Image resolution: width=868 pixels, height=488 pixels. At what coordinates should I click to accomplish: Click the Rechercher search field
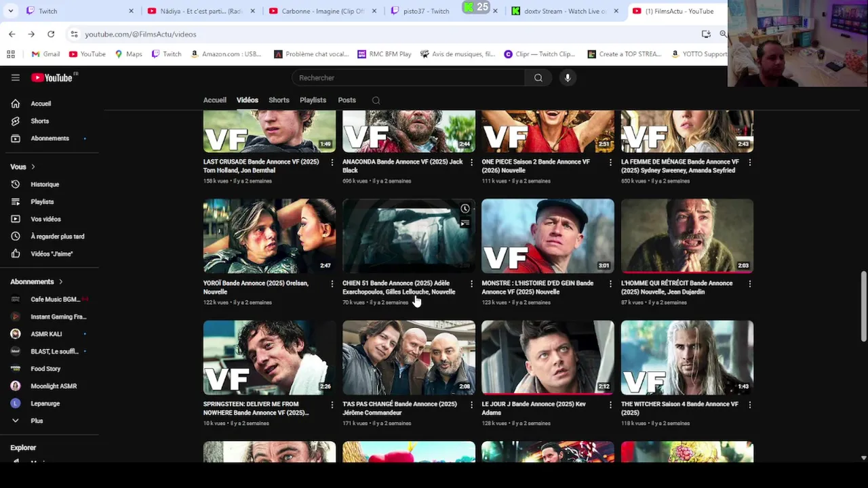[408, 78]
